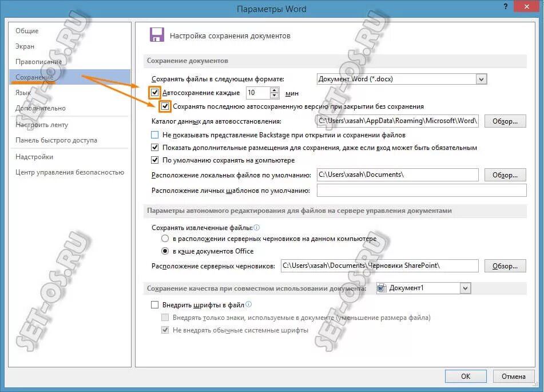Toggle the Автосохранение каждые checkbox
The height and width of the screenshot is (392, 544).
click(x=155, y=93)
